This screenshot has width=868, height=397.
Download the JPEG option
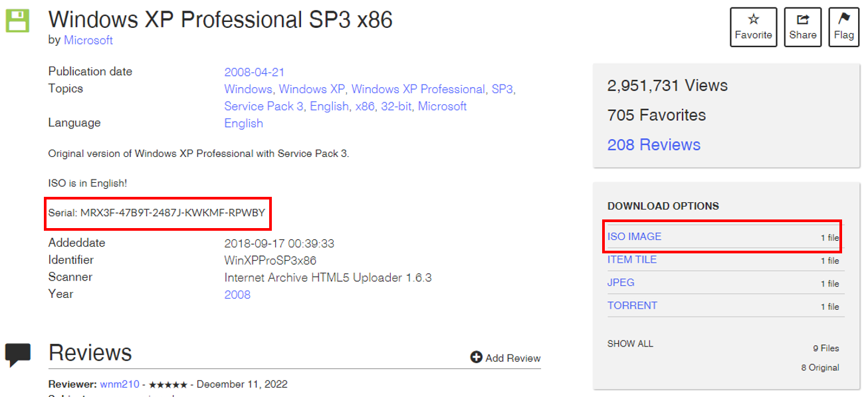[621, 283]
